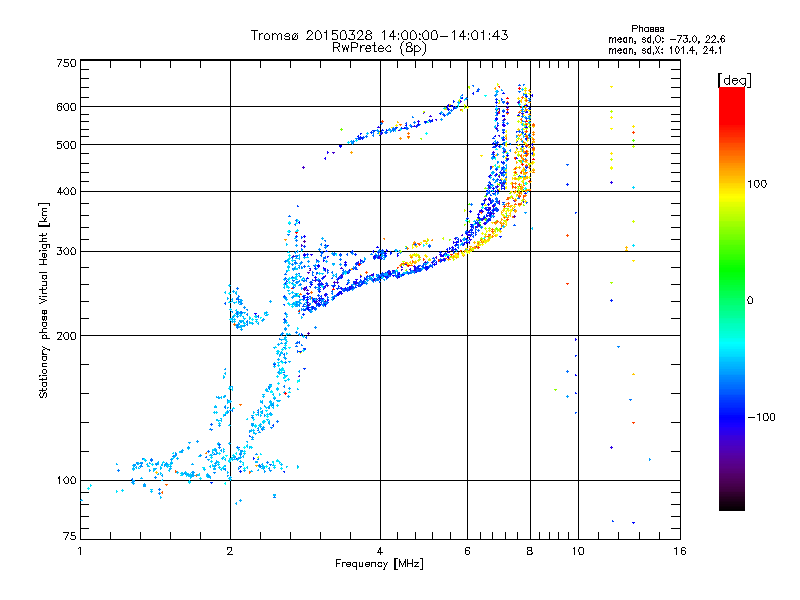This screenshot has width=800, height=600.
Task: Click the 'Frequency [MHz]' x-axis title
Action: click(x=379, y=564)
